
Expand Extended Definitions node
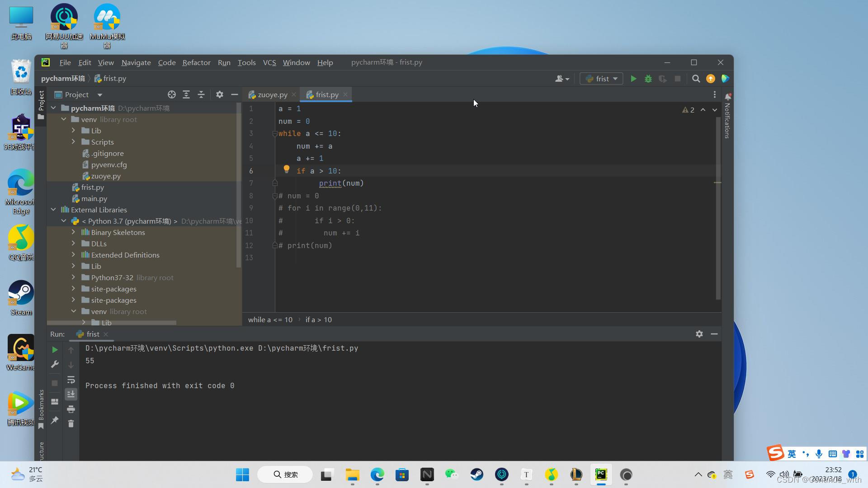pos(73,255)
